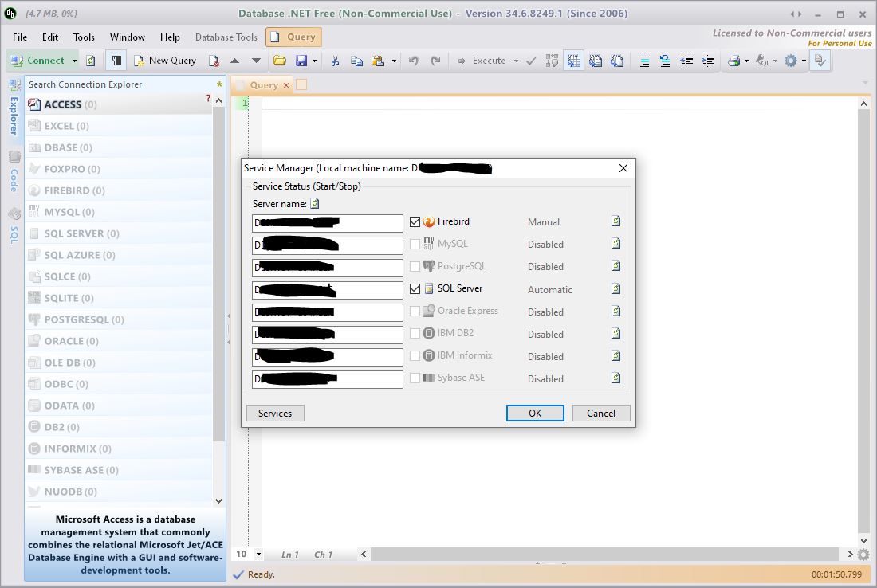Cancel the Service Manager dialog
The height and width of the screenshot is (588, 877).
pos(600,413)
